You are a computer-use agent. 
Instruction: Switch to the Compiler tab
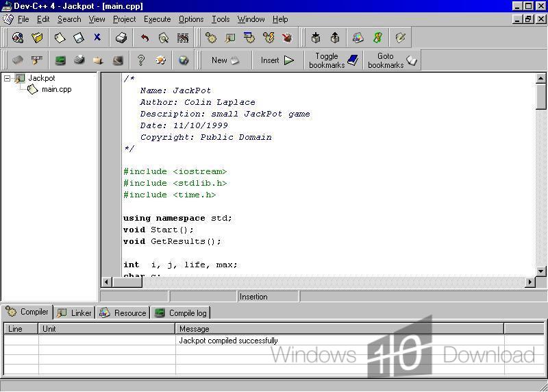click(27, 312)
